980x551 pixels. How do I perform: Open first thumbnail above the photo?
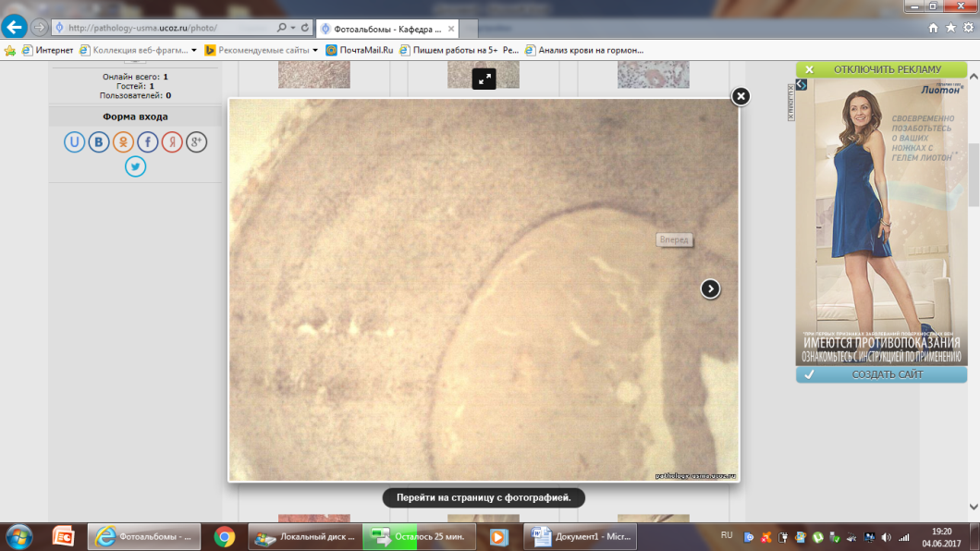pos(313,74)
